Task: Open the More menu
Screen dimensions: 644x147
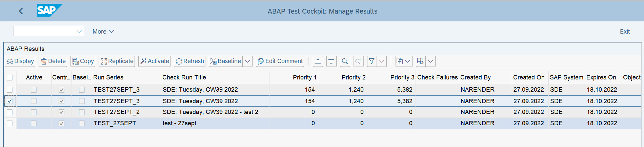Action: pyautogui.click(x=103, y=31)
